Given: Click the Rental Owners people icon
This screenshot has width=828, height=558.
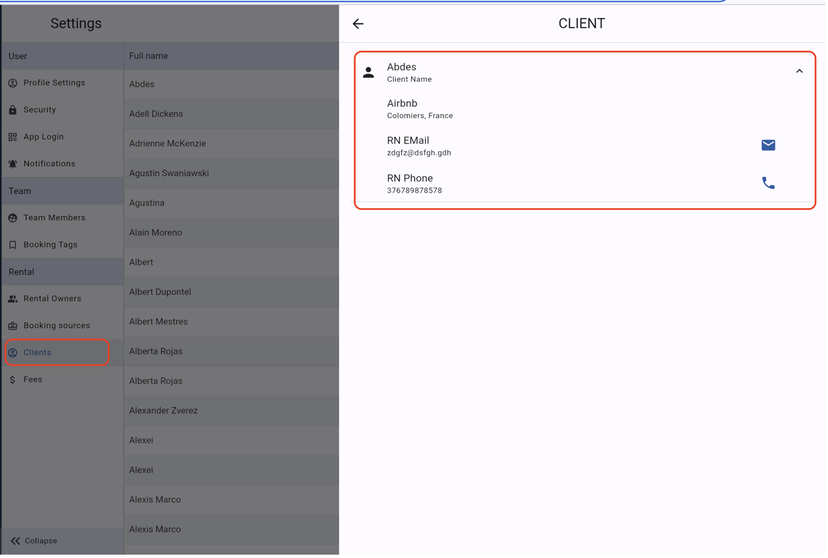Looking at the screenshot, I should pos(13,299).
